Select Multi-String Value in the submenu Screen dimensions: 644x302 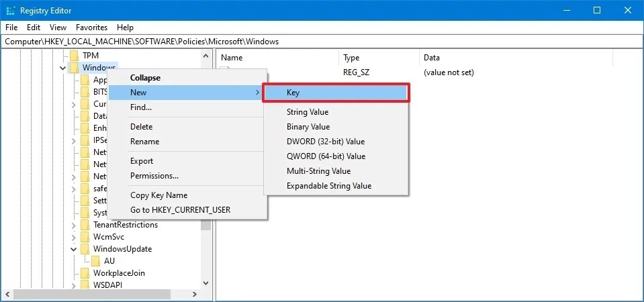tap(336, 171)
